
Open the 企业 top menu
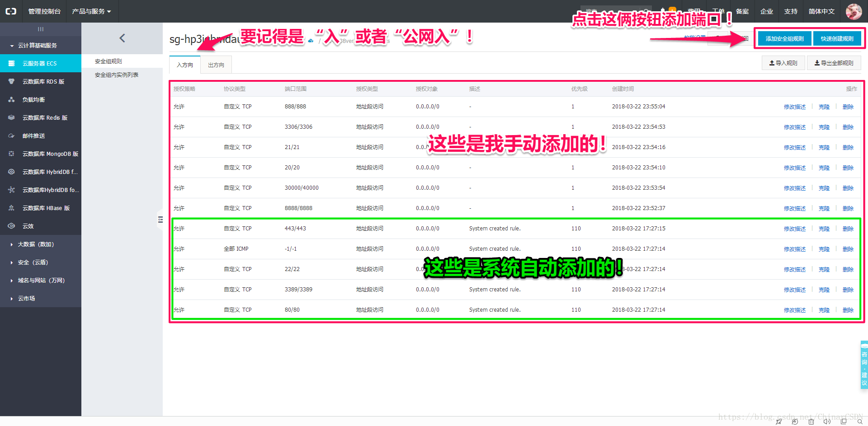(767, 11)
